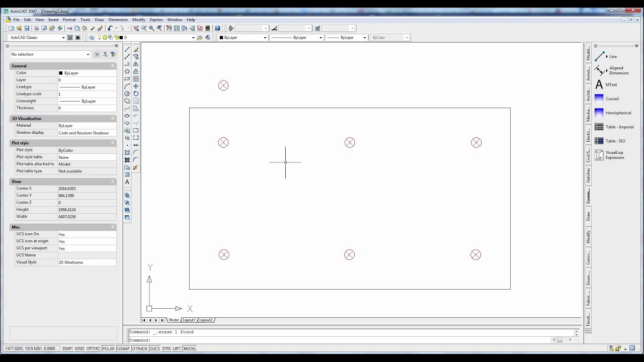Viewport: 644px width, 362px height.
Task: Select the Line tool in tool palette
Action: click(x=606, y=56)
